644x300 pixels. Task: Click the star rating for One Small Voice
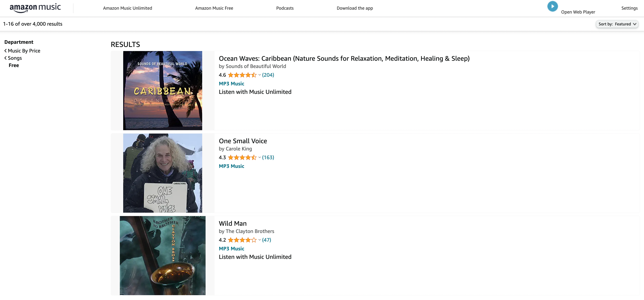[x=242, y=157]
